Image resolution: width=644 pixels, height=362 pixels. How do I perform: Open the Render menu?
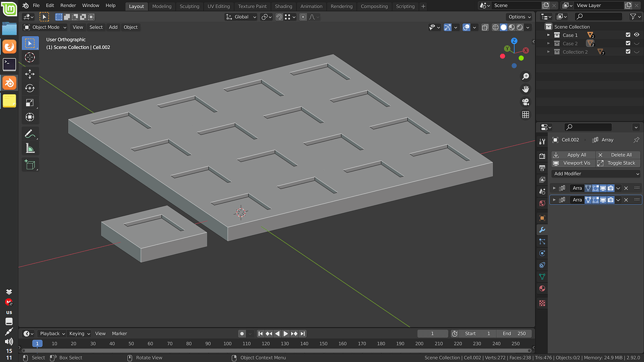[68, 5]
